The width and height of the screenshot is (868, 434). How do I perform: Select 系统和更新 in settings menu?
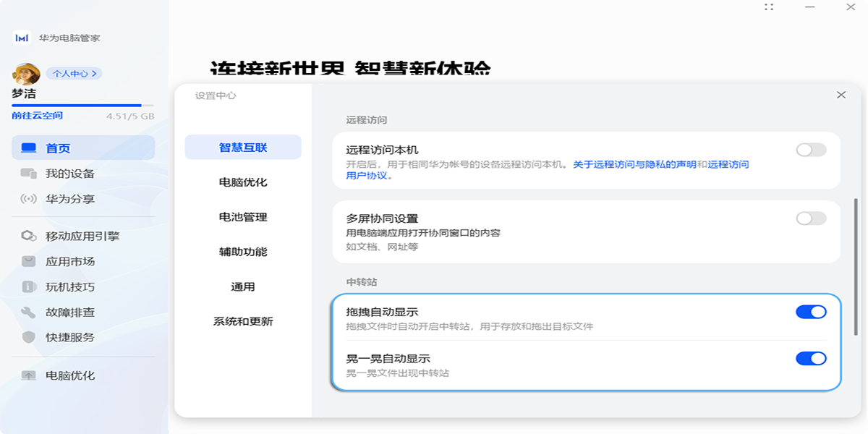coord(243,321)
